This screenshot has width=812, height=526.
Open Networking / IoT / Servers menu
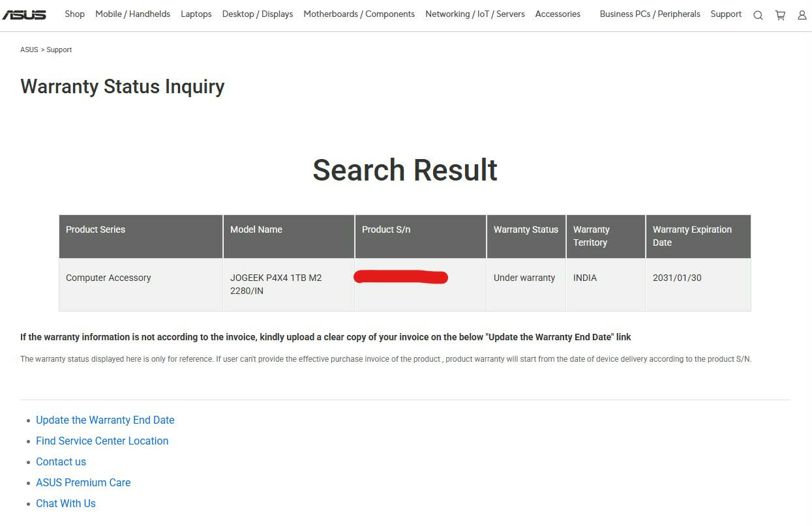475,14
